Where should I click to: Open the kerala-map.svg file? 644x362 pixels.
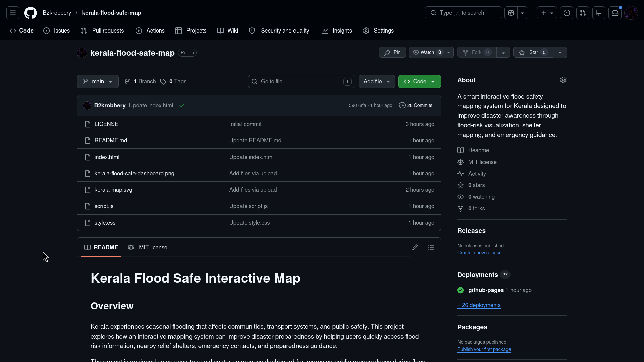click(x=113, y=190)
